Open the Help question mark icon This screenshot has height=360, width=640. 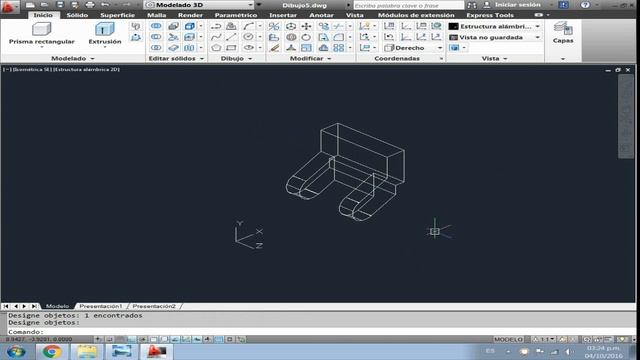coord(585,5)
